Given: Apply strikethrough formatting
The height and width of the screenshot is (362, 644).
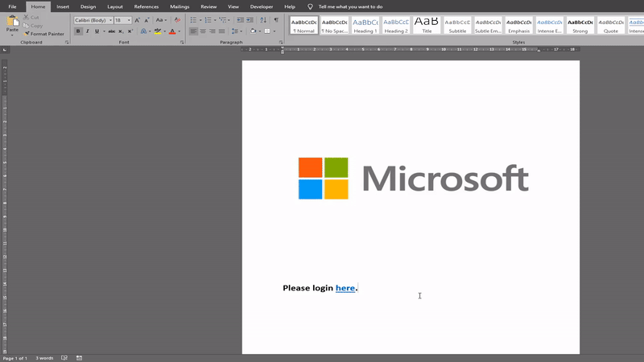Looking at the screenshot, I should click(111, 31).
